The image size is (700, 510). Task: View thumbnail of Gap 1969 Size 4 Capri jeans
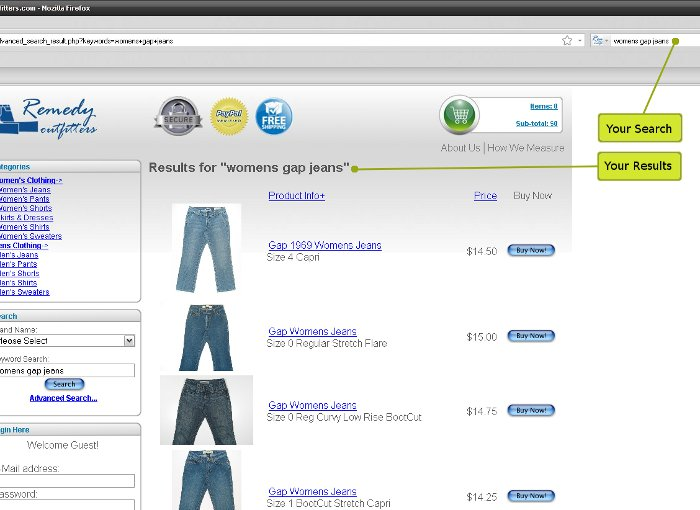point(206,249)
